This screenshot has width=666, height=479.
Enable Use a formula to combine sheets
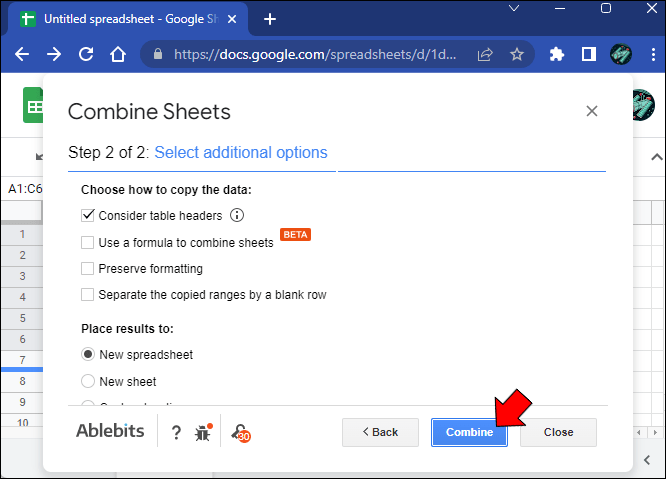(x=88, y=242)
